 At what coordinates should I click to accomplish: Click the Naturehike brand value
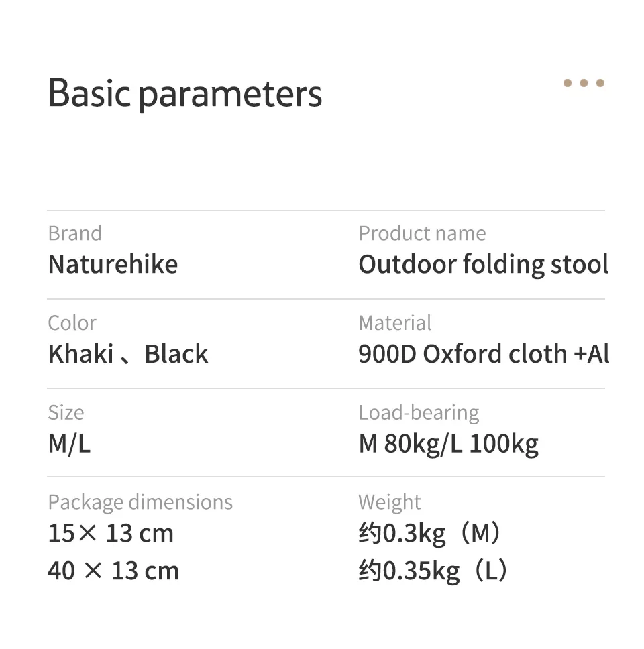[x=113, y=264]
